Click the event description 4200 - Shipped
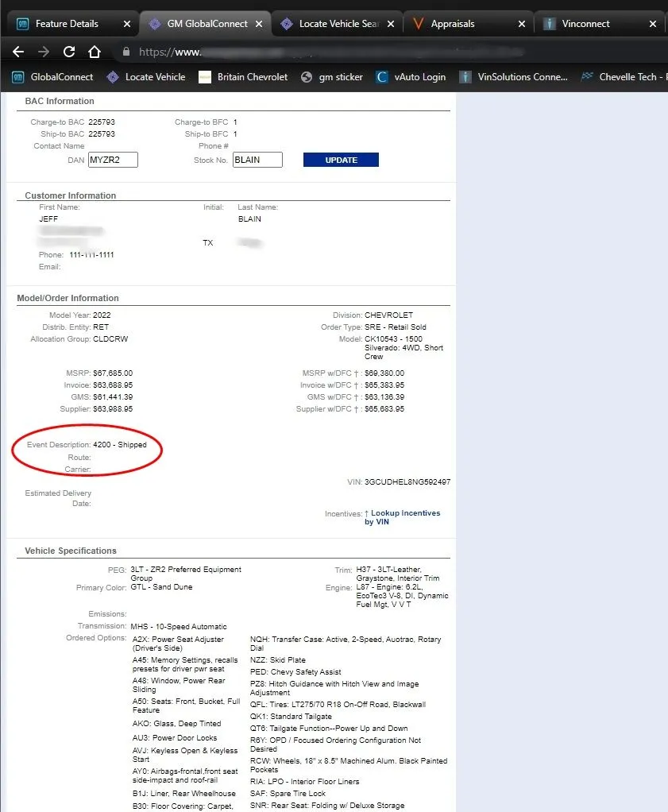This screenshot has width=668, height=812. pos(120,445)
